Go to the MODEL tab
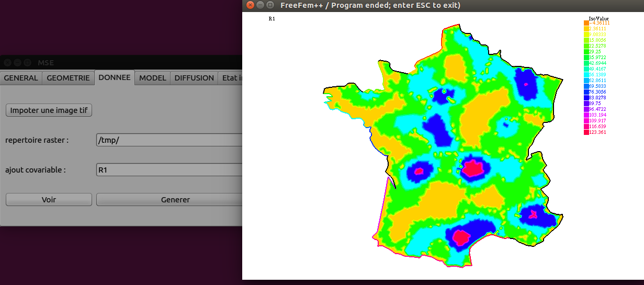Viewport: 644px width, 285px height. point(153,78)
